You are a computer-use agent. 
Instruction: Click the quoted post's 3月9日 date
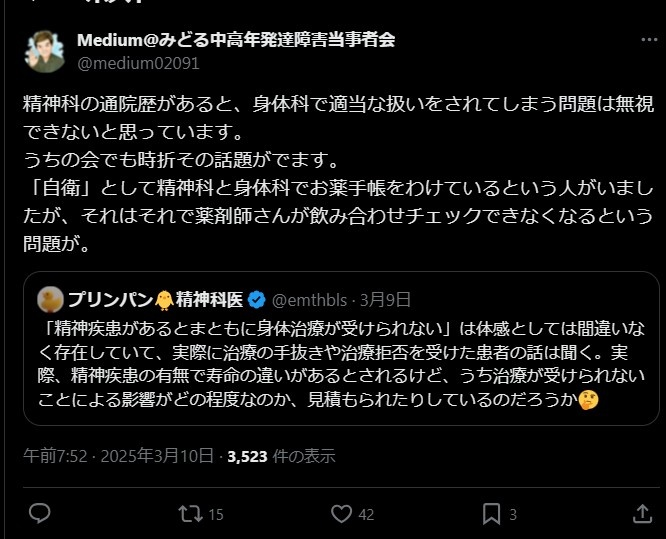point(385,298)
